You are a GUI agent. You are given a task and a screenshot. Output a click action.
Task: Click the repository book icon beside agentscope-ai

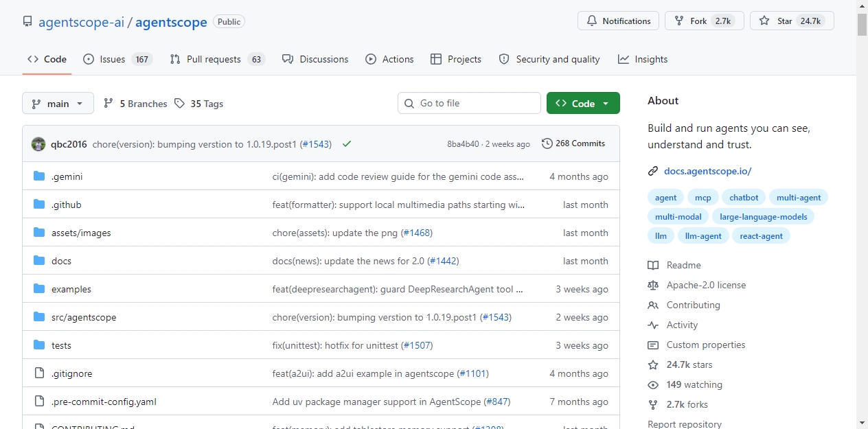27,22
